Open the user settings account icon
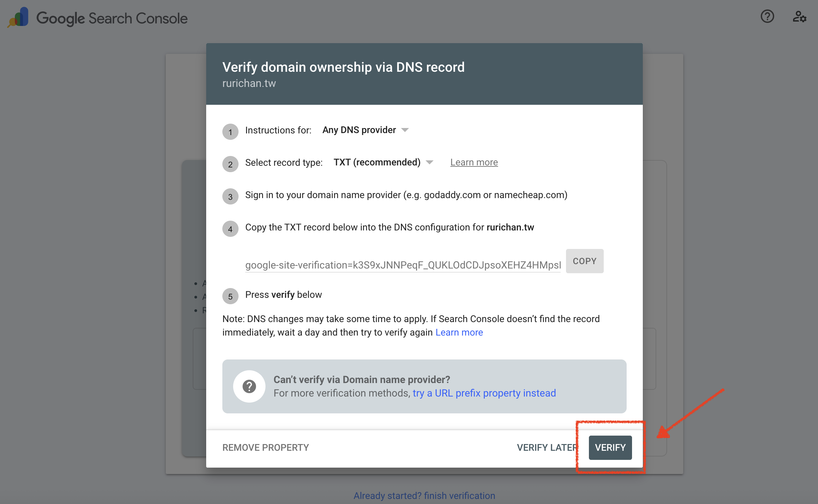Screen dimensions: 818x504 coord(799,17)
